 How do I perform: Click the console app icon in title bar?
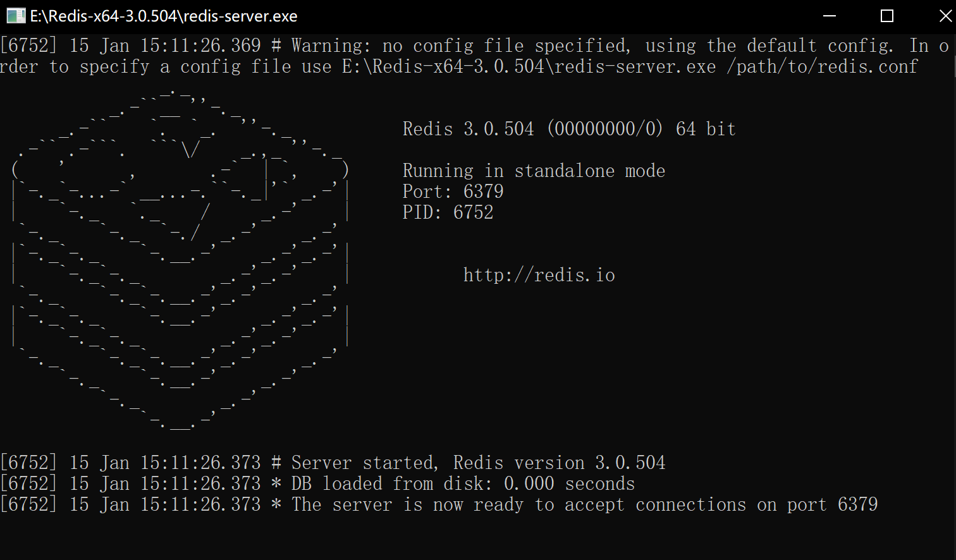point(15,16)
